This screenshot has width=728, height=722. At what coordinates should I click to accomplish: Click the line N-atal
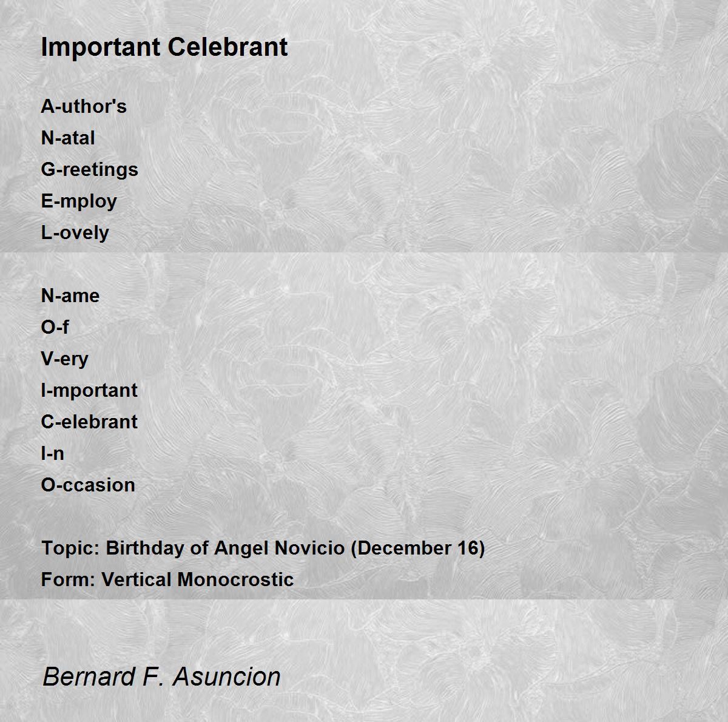pyautogui.click(x=68, y=138)
